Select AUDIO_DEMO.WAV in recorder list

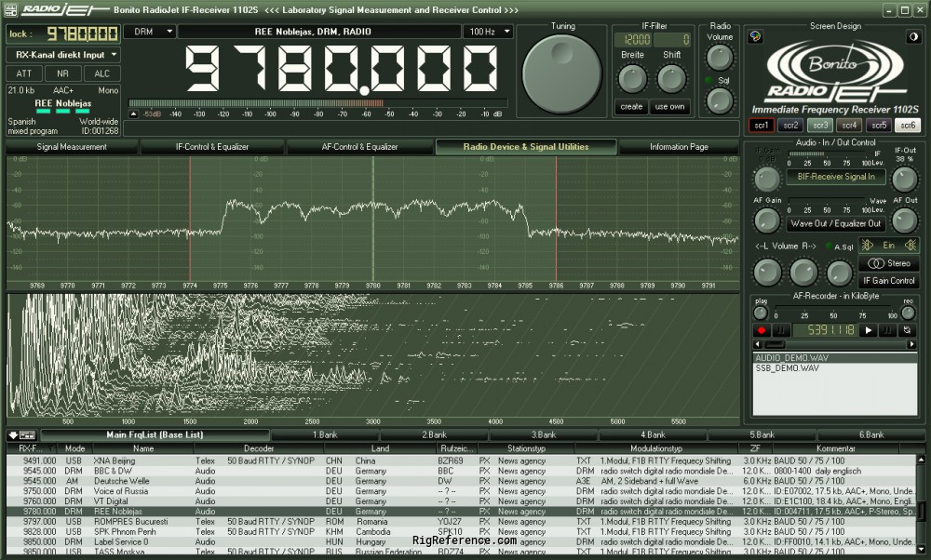[x=835, y=358]
